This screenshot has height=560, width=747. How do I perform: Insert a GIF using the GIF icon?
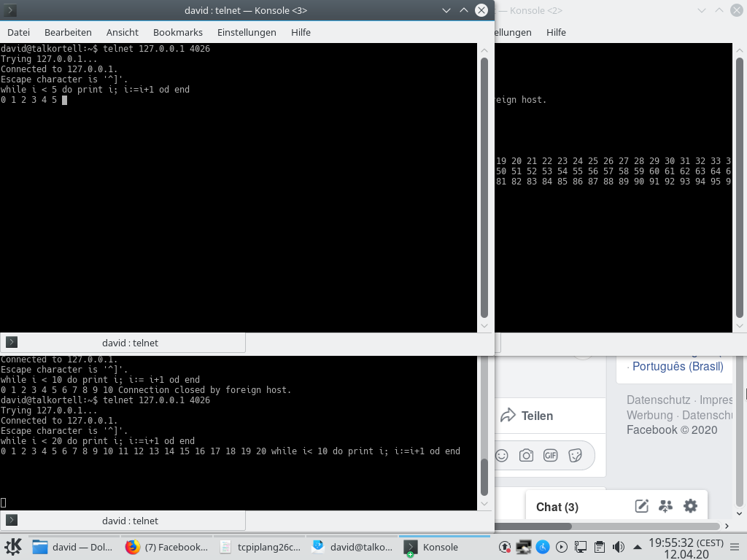[x=550, y=456]
